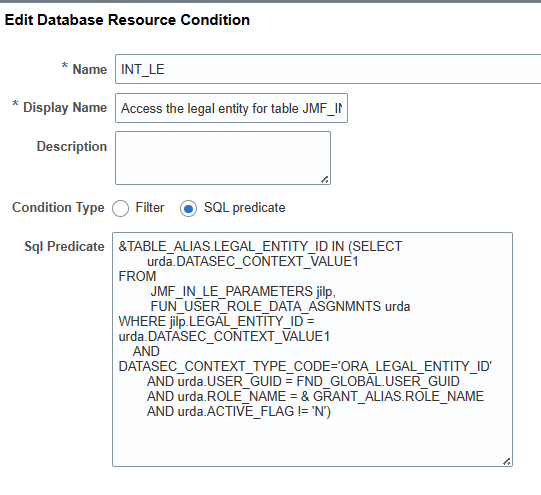This screenshot has height=495, width=541.
Task: Select the SQL predicate radio button
Action: (x=188, y=208)
